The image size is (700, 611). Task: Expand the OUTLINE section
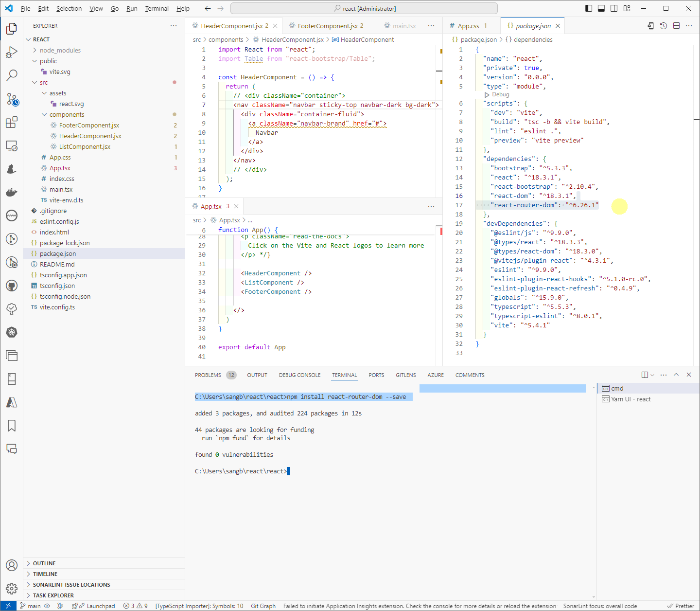[x=44, y=563]
